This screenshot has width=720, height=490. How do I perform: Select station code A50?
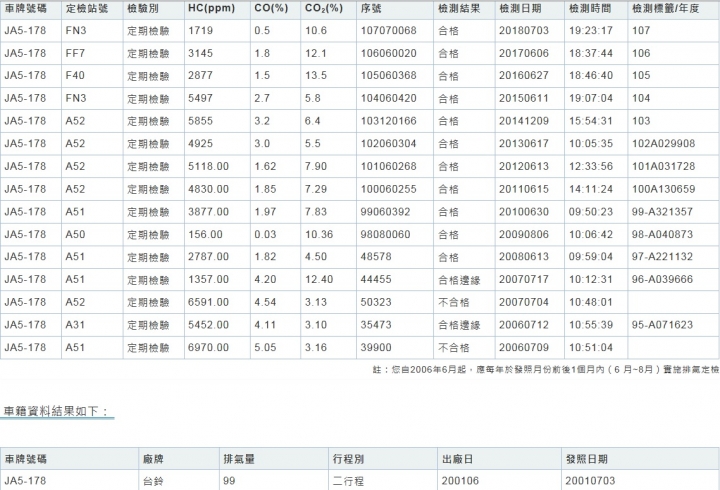pos(75,234)
